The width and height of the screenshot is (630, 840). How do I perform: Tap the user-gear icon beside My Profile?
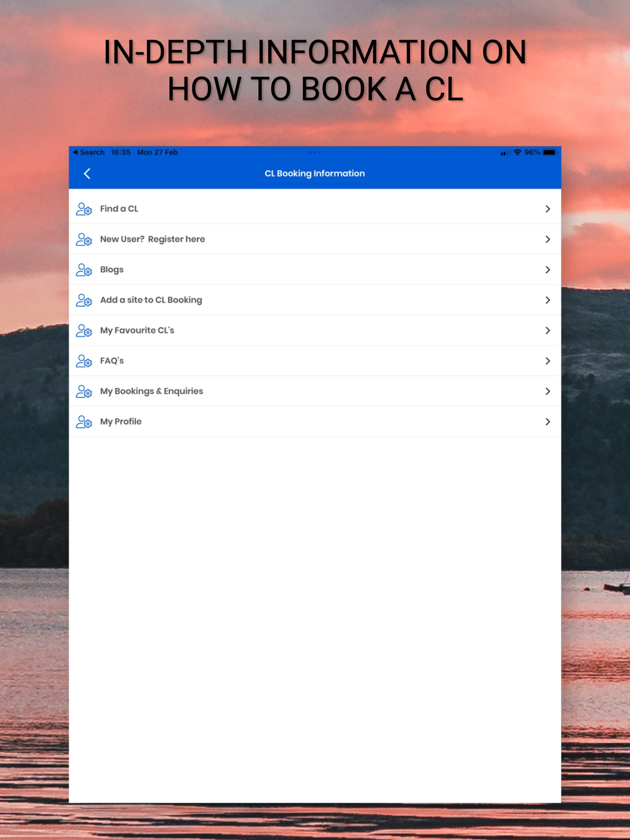point(84,422)
